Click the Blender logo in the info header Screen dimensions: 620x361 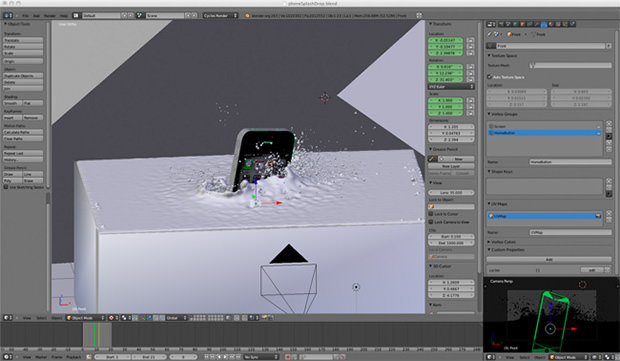pos(248,15)
